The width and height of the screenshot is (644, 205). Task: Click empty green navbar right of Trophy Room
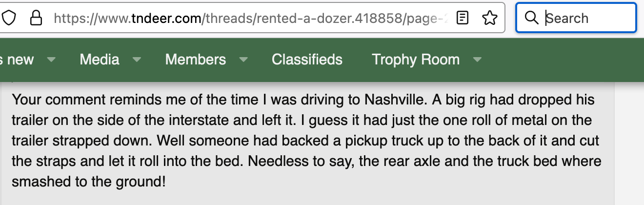(561, 60)
